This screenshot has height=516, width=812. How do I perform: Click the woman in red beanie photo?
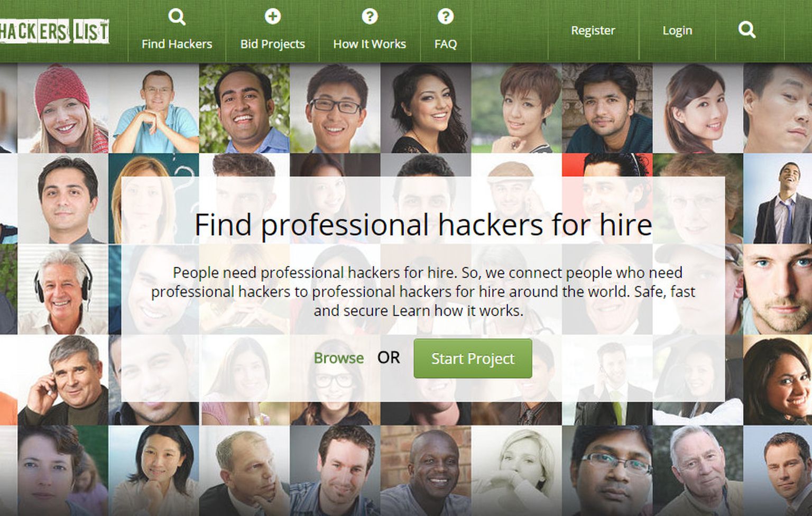[63, 108]
